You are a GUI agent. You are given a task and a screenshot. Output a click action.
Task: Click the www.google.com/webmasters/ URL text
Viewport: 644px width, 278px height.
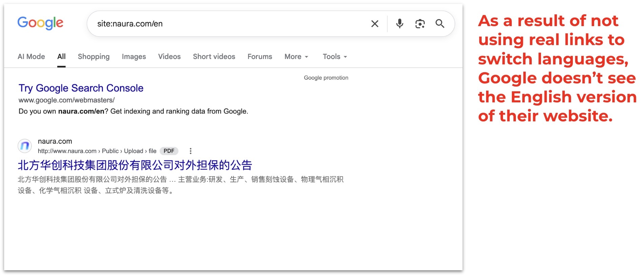click(66, 100)
